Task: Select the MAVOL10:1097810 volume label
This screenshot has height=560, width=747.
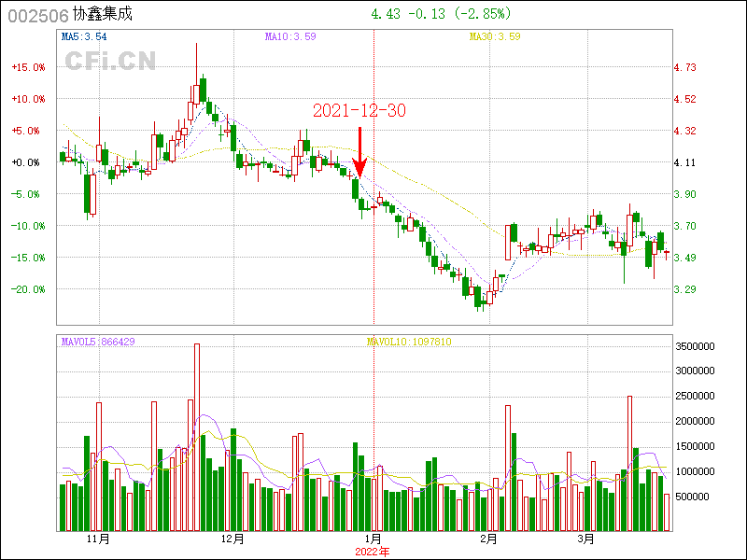Action: click(x=409, y=342)
